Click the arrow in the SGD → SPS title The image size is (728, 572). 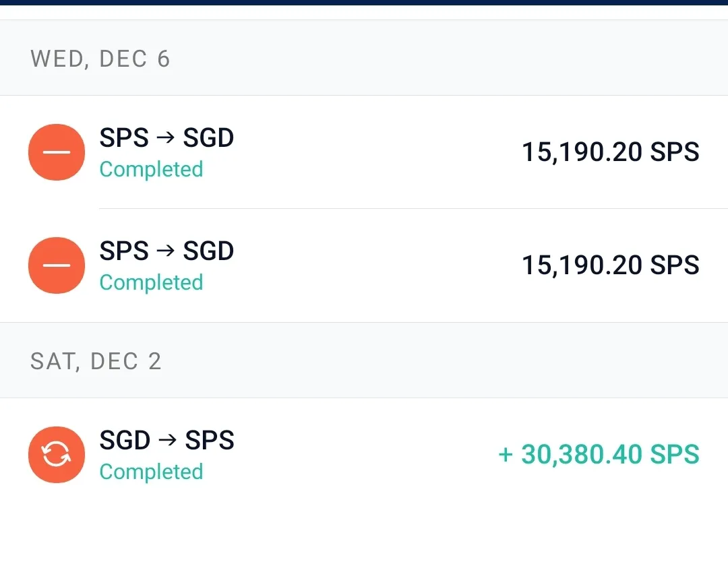[168, 440]
